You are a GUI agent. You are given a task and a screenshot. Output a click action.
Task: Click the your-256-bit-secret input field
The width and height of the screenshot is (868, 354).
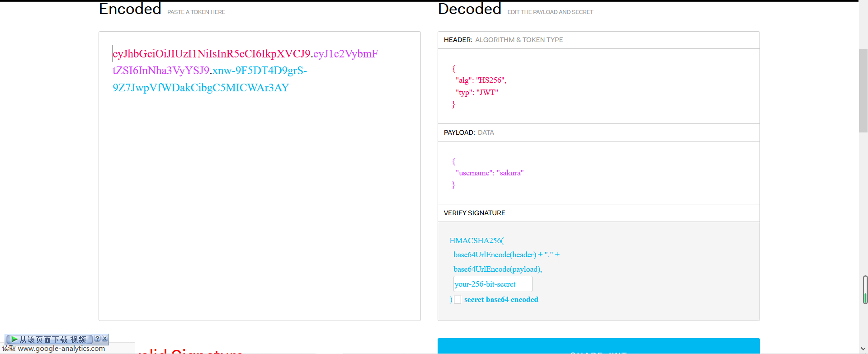tap(493, 284)
